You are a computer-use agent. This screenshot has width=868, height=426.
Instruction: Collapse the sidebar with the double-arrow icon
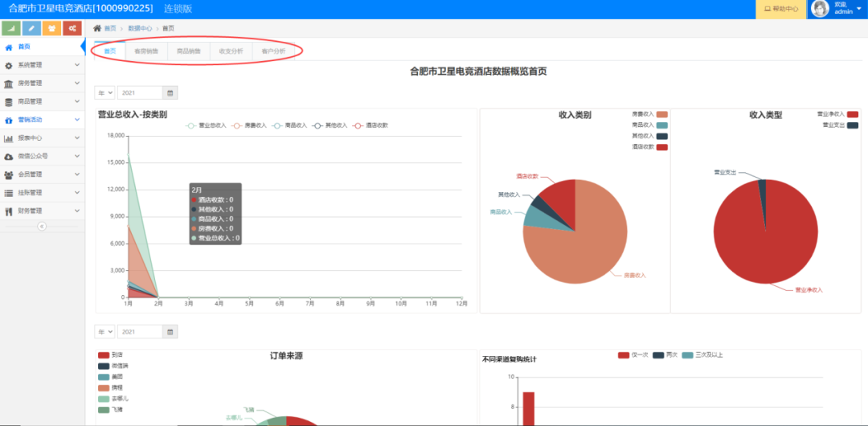click(x=42, y=226)
